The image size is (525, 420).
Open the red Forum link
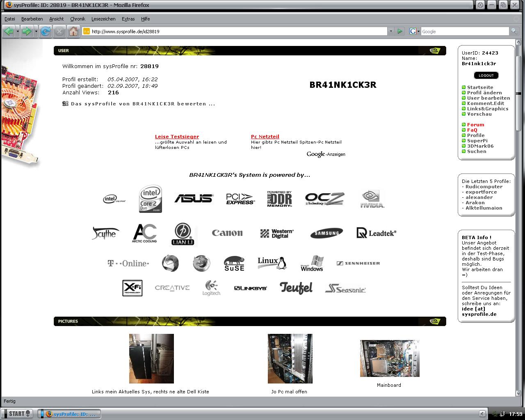pos(475,125)
